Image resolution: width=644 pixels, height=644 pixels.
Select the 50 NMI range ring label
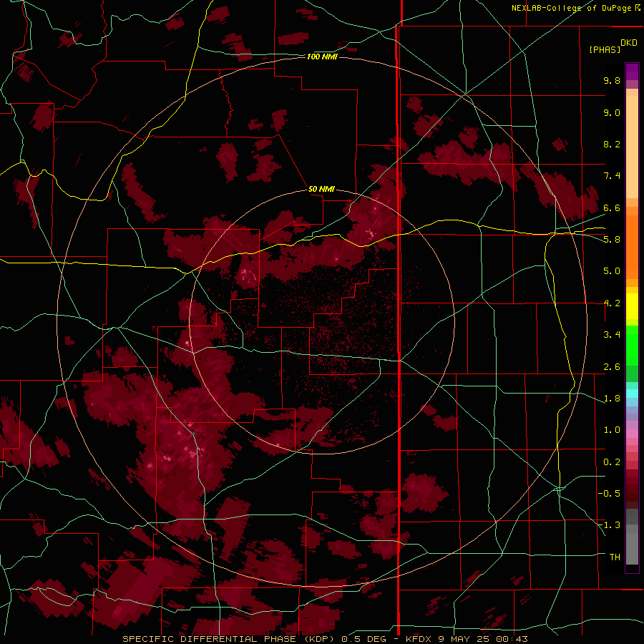(321, 189)
